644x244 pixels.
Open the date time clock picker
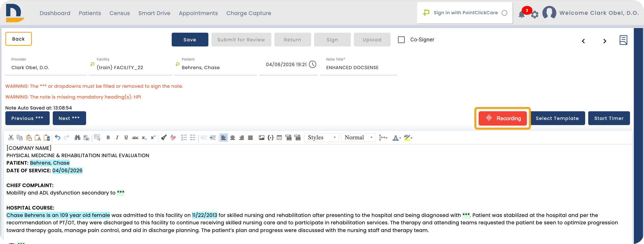pyautogui.click(x=313, y=64)
